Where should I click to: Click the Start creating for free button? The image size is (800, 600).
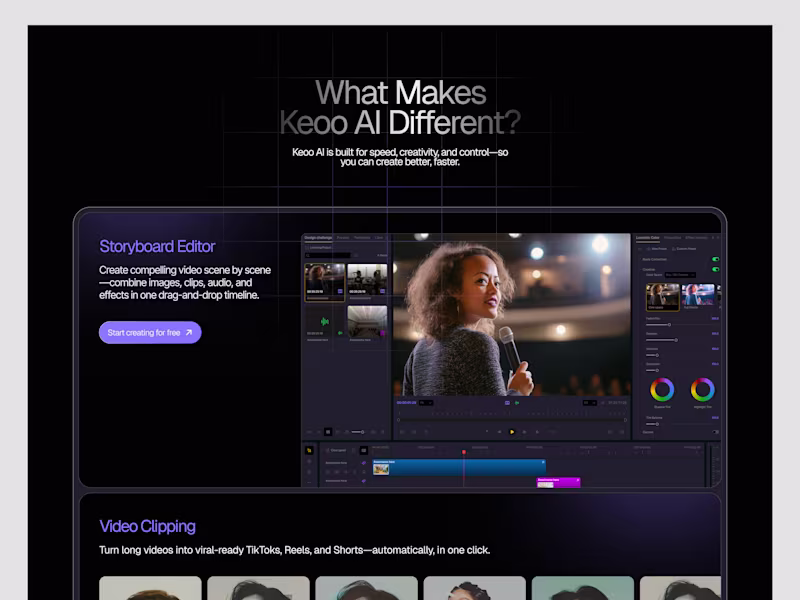tap(150, 333)
